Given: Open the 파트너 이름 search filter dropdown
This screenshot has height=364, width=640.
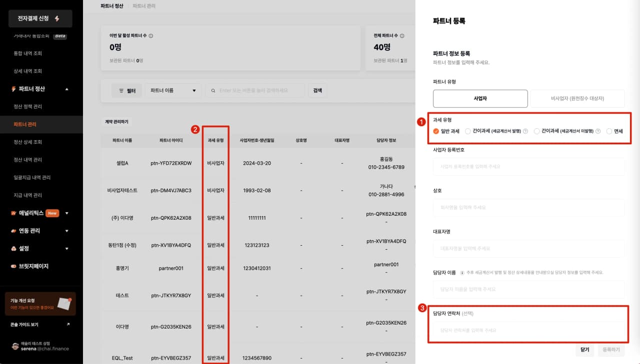Looking at the screenshot, I should 173,91.
